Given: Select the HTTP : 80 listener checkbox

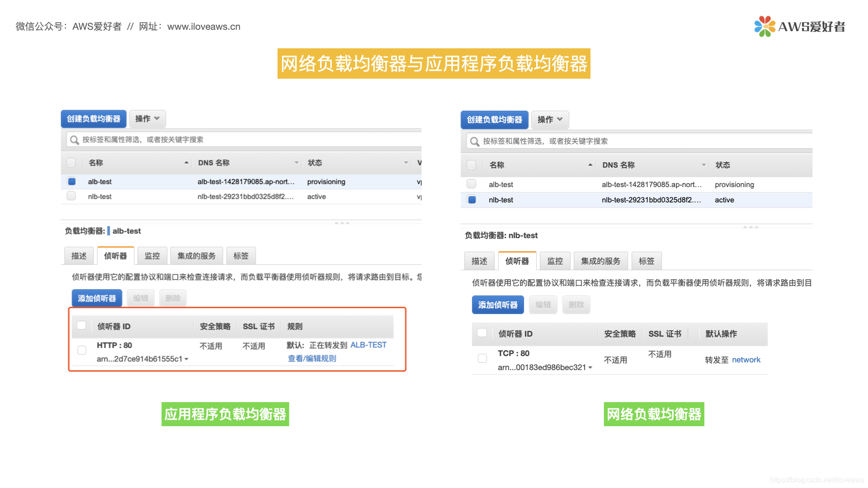Looking at the screenshot, I should click(x=82, y=350).
